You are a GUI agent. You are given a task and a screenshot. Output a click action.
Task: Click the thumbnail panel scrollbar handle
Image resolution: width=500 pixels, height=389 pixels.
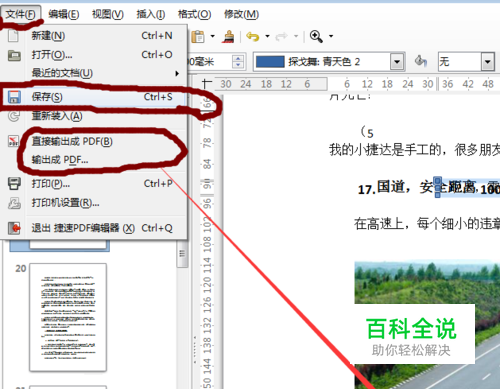click(182, 254)
